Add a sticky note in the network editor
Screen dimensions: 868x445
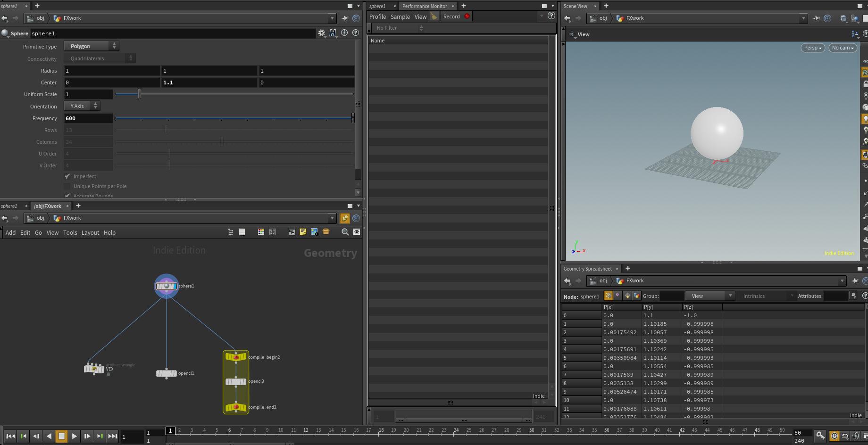pyautogui.click(x=303, y=232)
